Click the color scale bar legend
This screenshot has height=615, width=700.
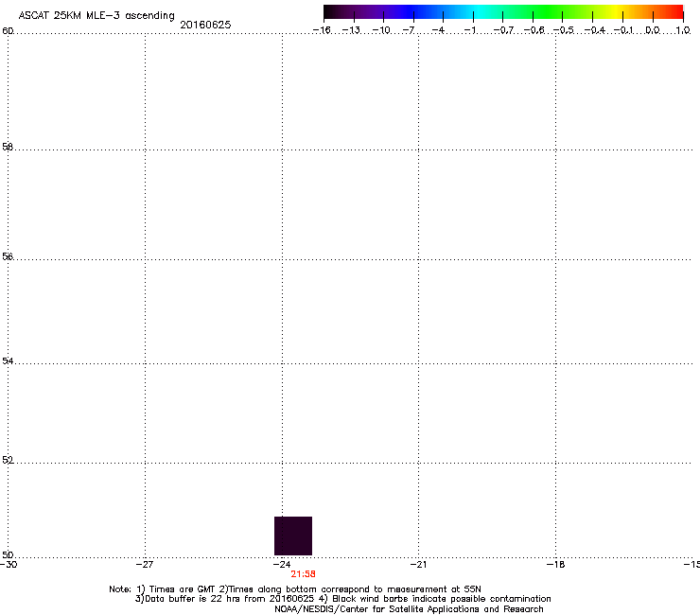click(x=503, y=12)
